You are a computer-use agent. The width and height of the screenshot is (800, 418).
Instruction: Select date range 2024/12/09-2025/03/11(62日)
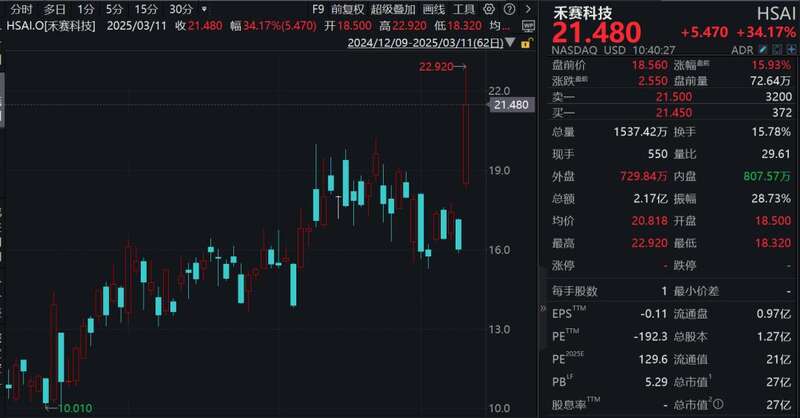click(426, 43)
